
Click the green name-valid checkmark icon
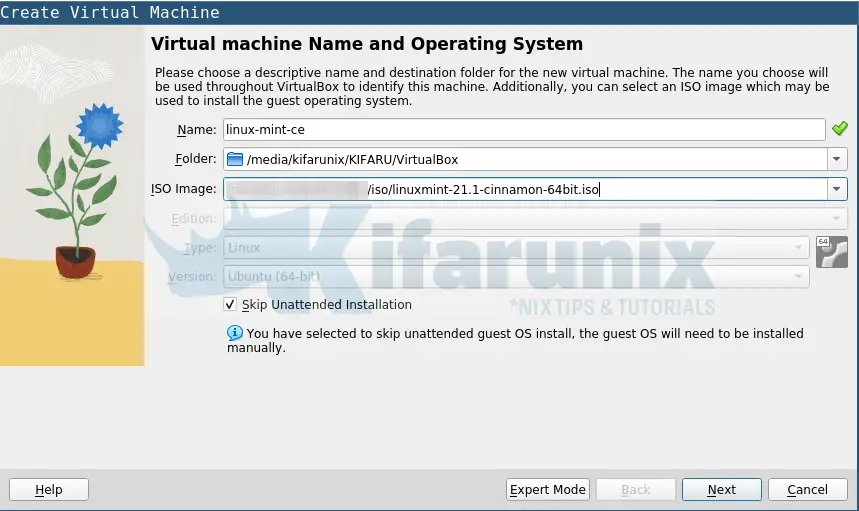click(x=839, y=129)
